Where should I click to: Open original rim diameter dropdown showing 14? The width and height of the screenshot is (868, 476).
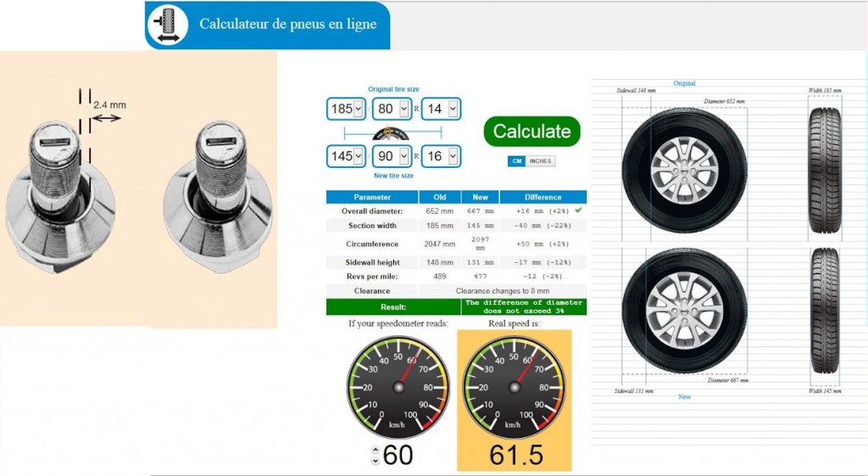click(x=441, y=109)
